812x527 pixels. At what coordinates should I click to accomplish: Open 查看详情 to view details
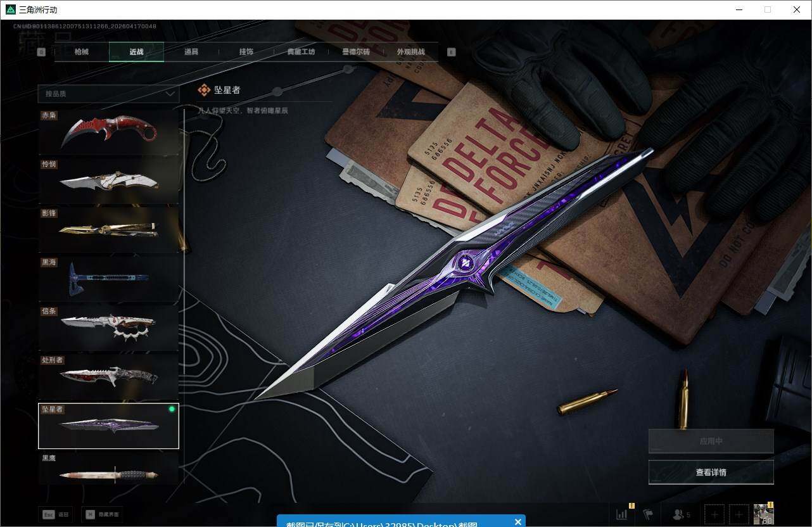[x=711, y=473]
